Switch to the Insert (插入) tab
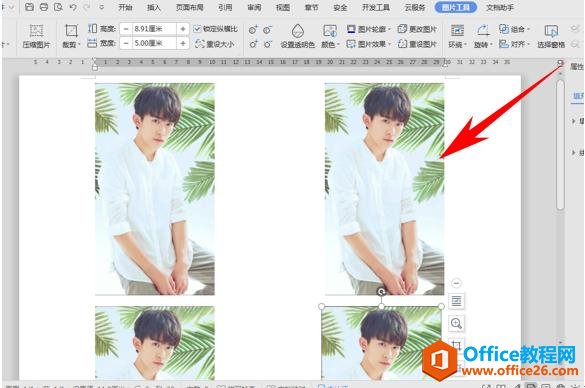The image size is (585, 388). click(154, 7)
